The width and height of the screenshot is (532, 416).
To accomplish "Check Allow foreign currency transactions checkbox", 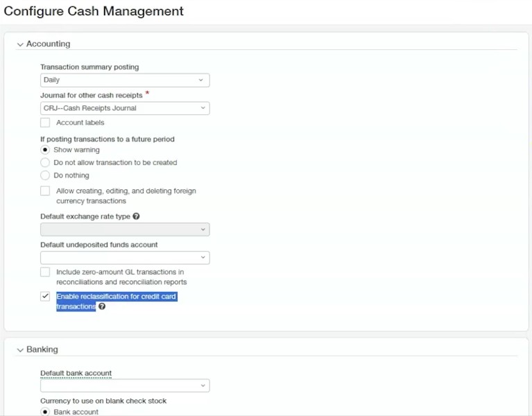I will click(45, 191).
